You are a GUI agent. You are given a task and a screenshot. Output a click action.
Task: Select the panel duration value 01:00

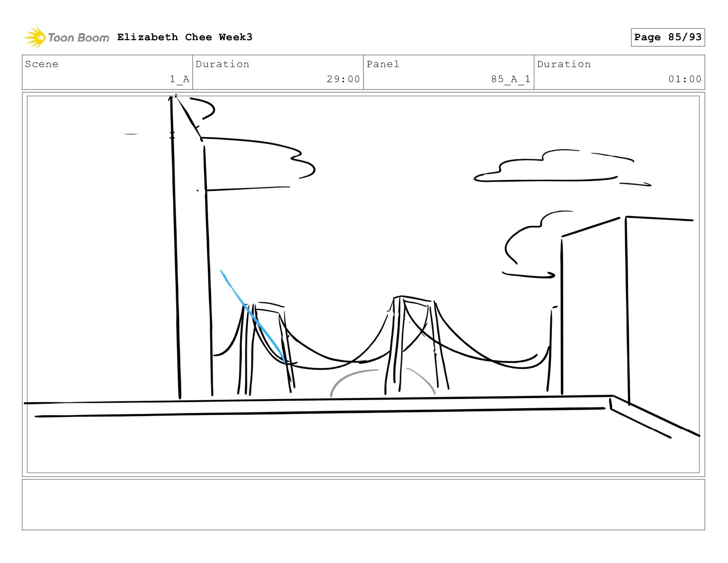(x=685, y=79)
